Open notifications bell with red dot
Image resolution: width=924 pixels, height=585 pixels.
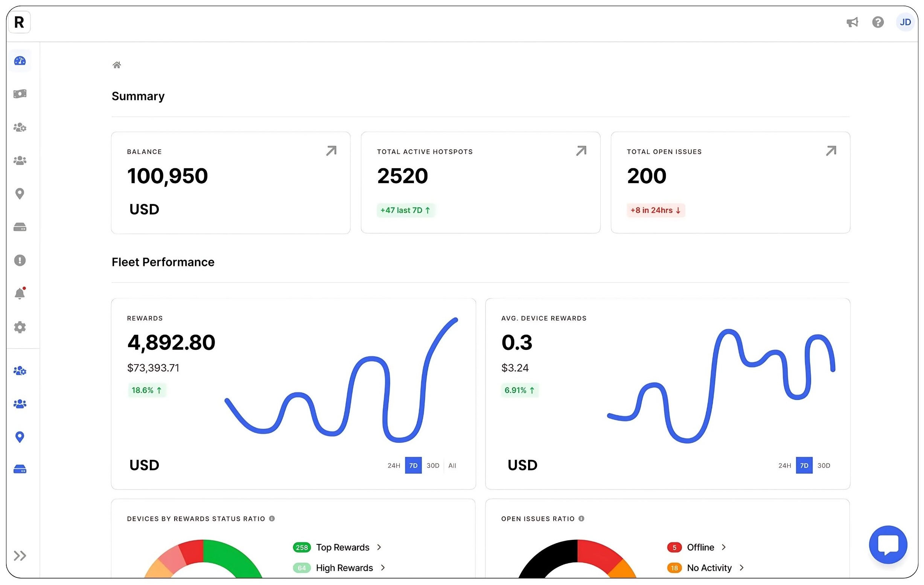[x=20, y=293]
